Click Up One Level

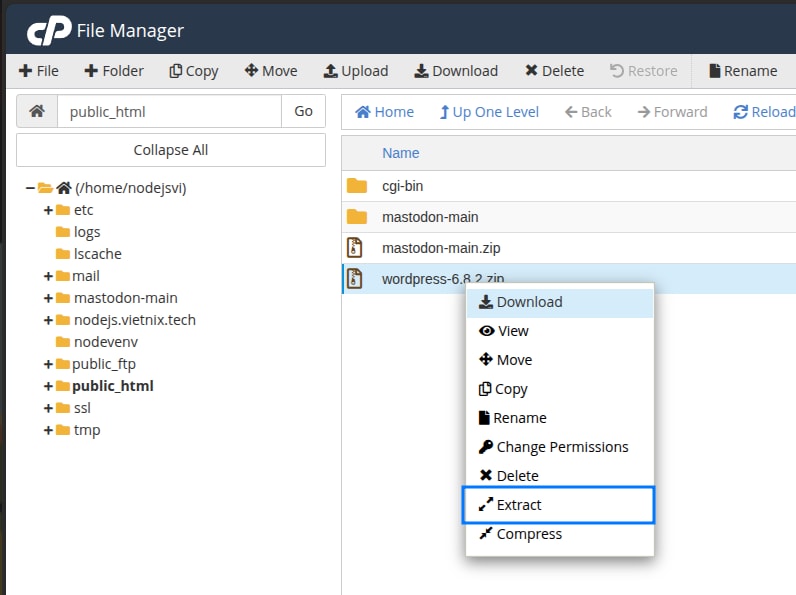pos(489,112)
